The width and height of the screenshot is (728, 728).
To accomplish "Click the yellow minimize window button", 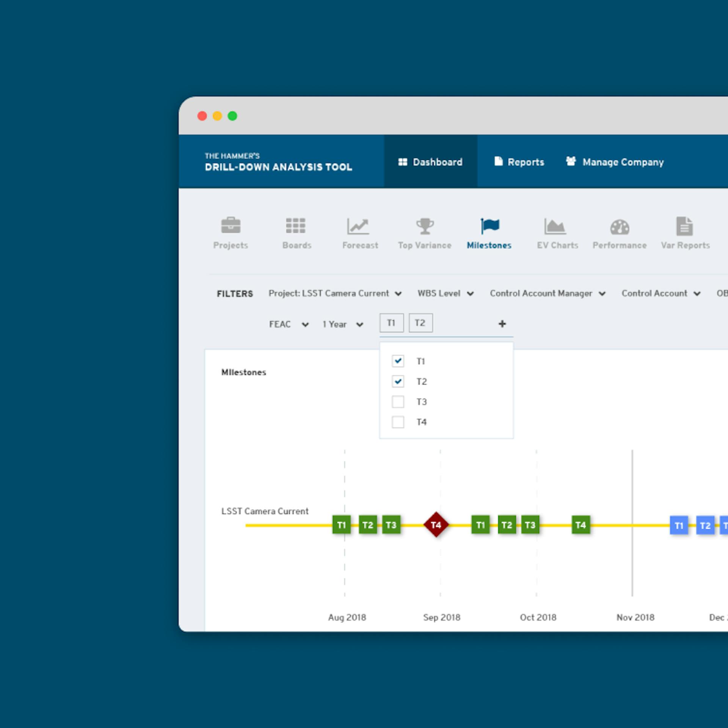I will click(x=217, y=116).
